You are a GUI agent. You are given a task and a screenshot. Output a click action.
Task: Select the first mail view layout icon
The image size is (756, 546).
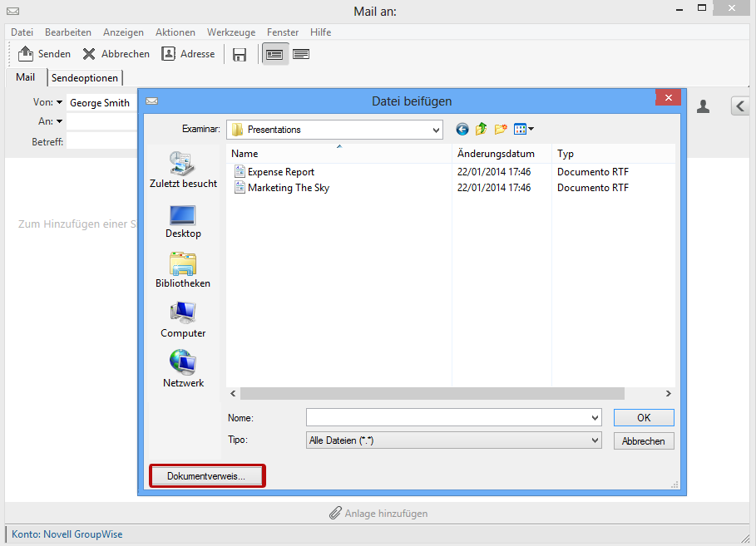tap(274, 55)
